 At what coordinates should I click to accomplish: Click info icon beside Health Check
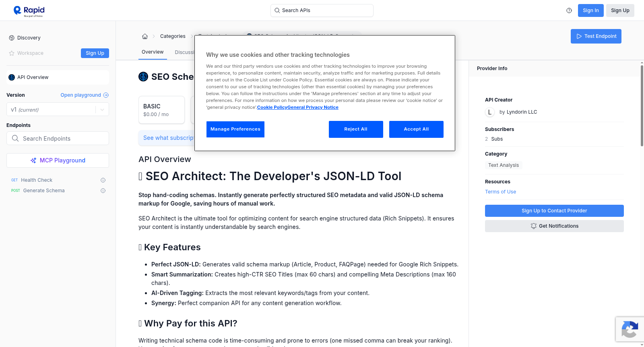pyautogui.click(x=103, y=180)
